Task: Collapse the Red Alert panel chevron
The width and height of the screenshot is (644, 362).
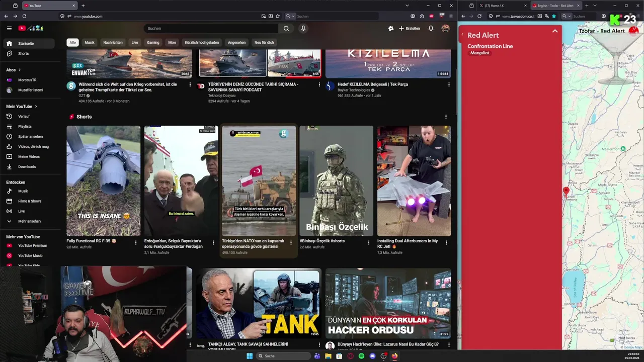Action: click(x=555, y=31)
